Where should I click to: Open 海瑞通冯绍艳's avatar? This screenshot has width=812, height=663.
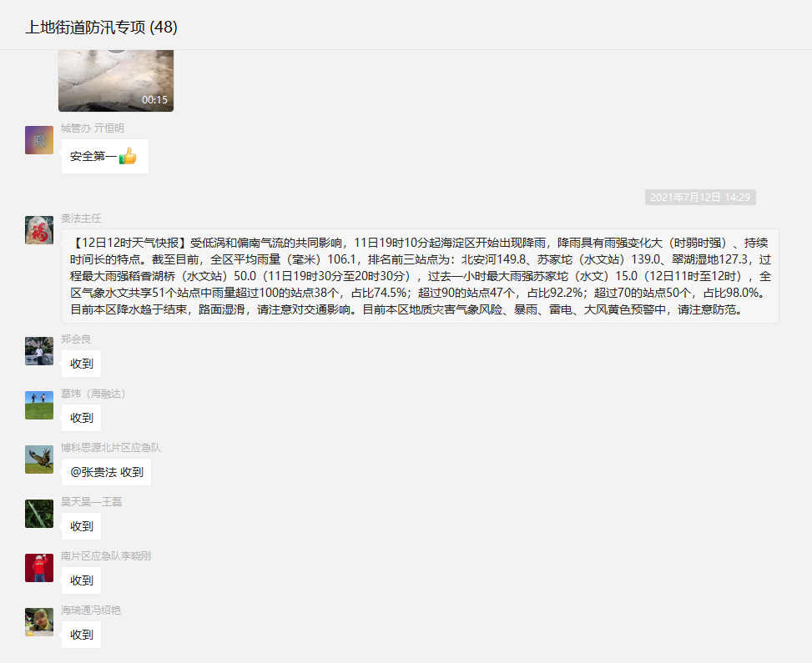click(x=39, y=622)
